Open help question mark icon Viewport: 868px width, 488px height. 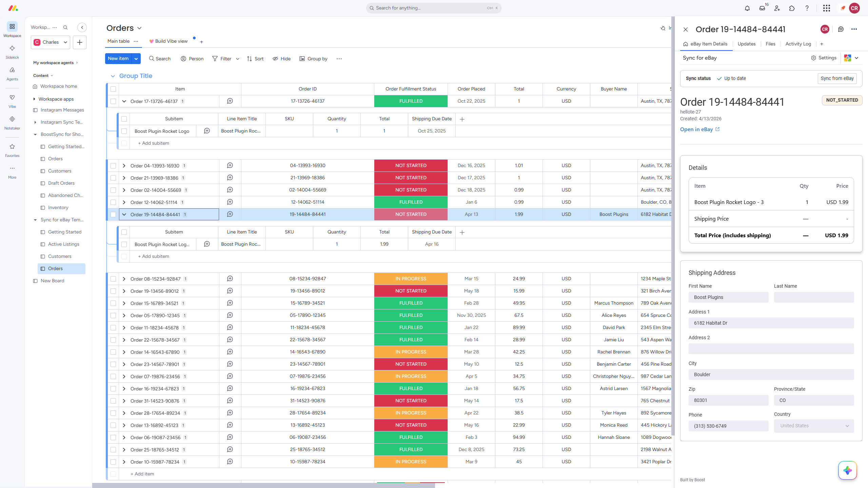(x=807, y=8)
